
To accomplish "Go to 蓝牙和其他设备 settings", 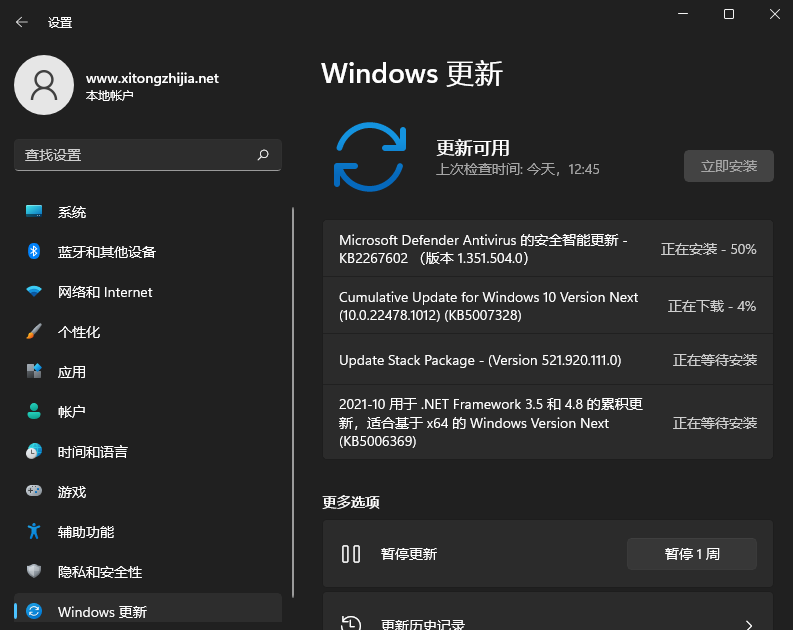I will tap(148, 252).
